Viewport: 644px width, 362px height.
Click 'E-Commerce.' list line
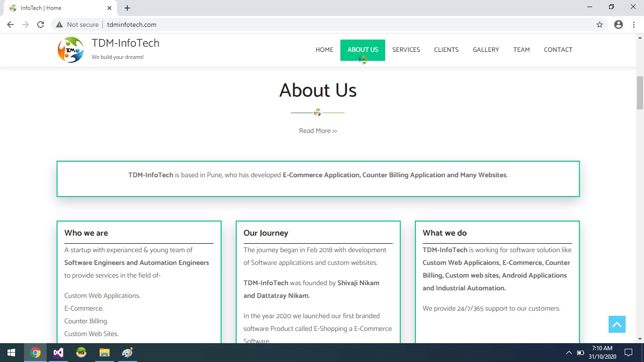[x=84, y=308]
